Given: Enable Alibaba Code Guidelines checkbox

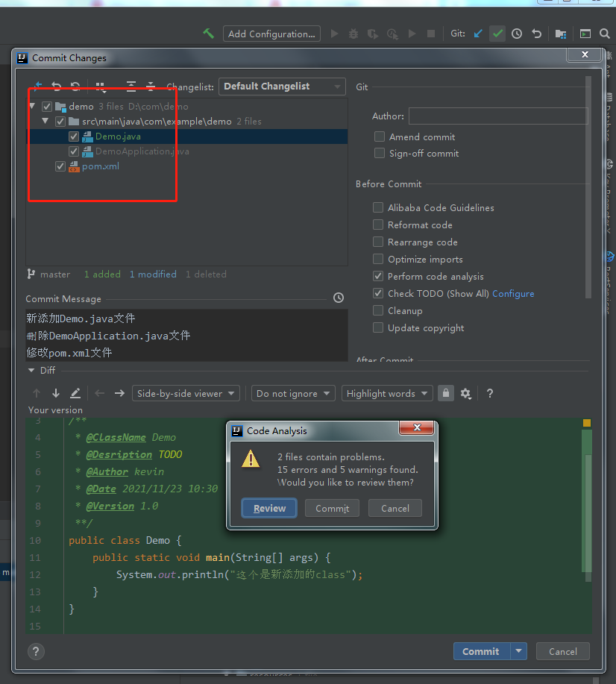Looking at the screenshot, I should click(x=378, y=207).
